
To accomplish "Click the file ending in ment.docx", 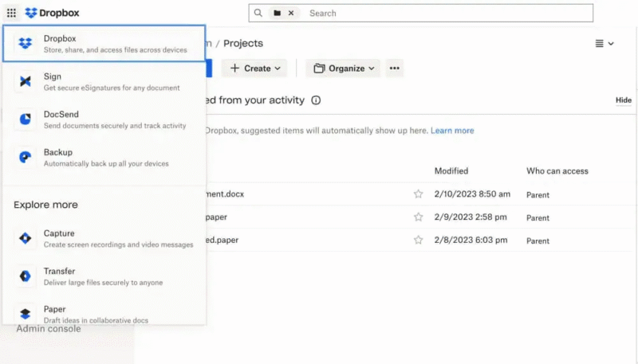I will point(225,194).
